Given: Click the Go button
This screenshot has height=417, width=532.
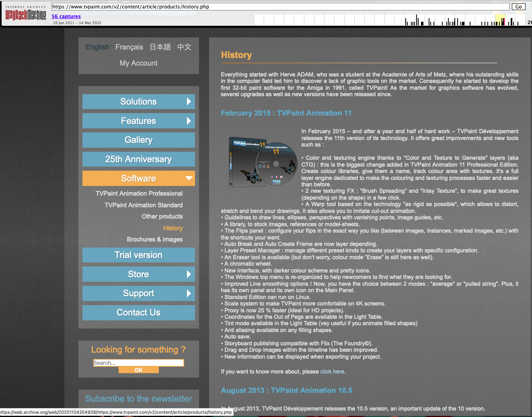Looking at the screenshot, I should point(518,6).
